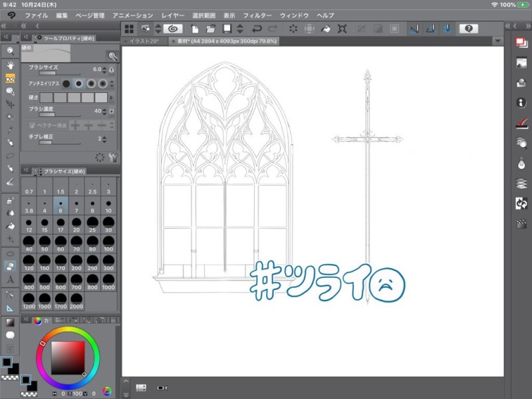Screen dimensions: 532x399
Task: Open the フィルター menu
Action: tap(257, 15)
